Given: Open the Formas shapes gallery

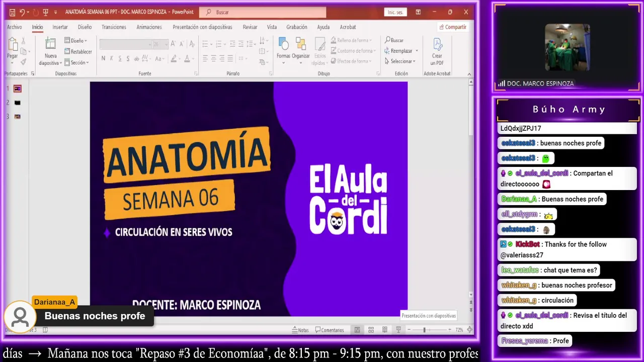Looking at the screenshot, I should click(x=283, y=49).
